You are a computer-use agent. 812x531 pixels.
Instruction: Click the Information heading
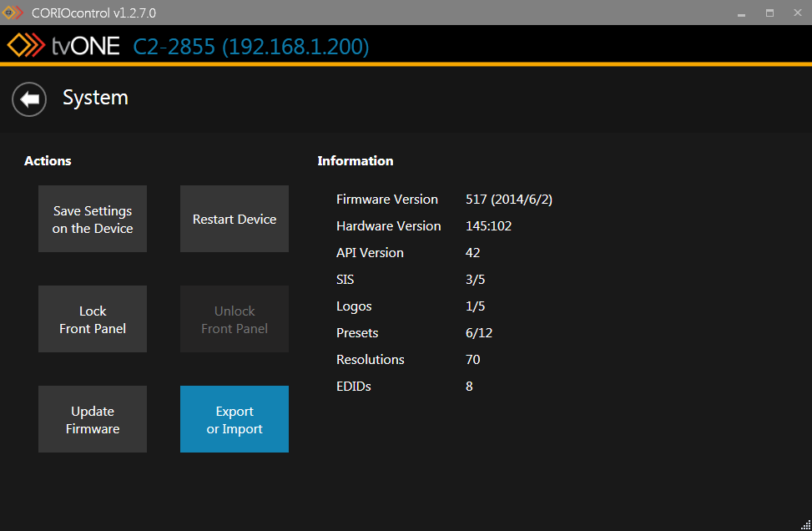tap(356, 160)
